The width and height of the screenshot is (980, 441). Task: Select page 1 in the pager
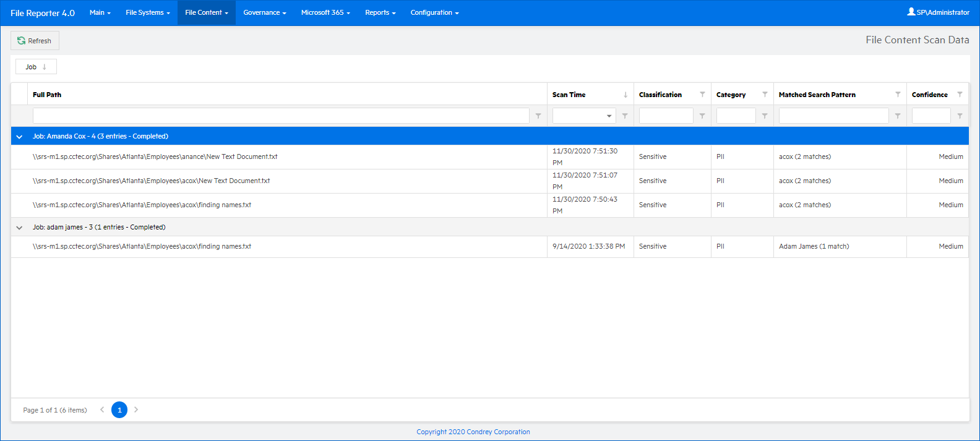(x=119, y=409)
